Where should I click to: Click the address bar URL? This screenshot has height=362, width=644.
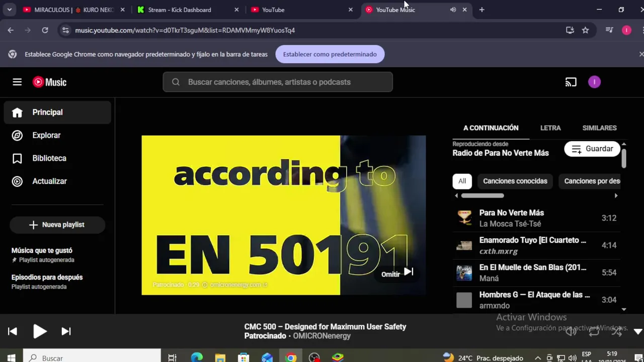[x=185, y=30]
